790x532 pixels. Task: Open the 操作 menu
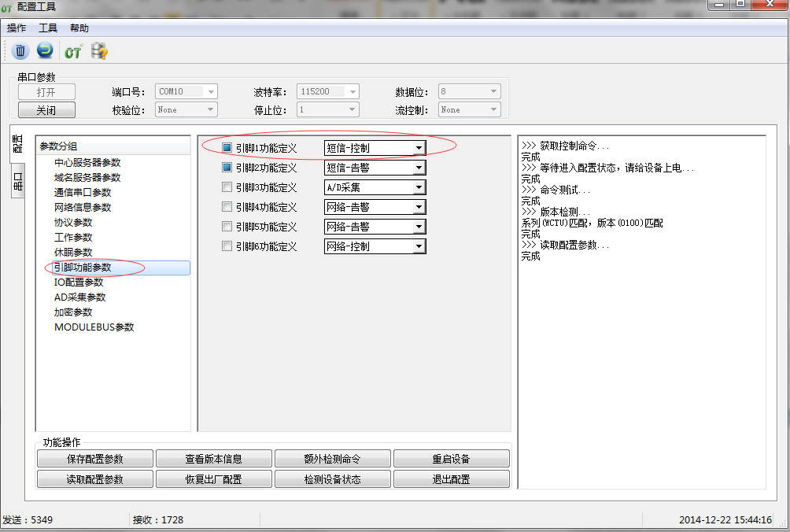coord(16,28)
